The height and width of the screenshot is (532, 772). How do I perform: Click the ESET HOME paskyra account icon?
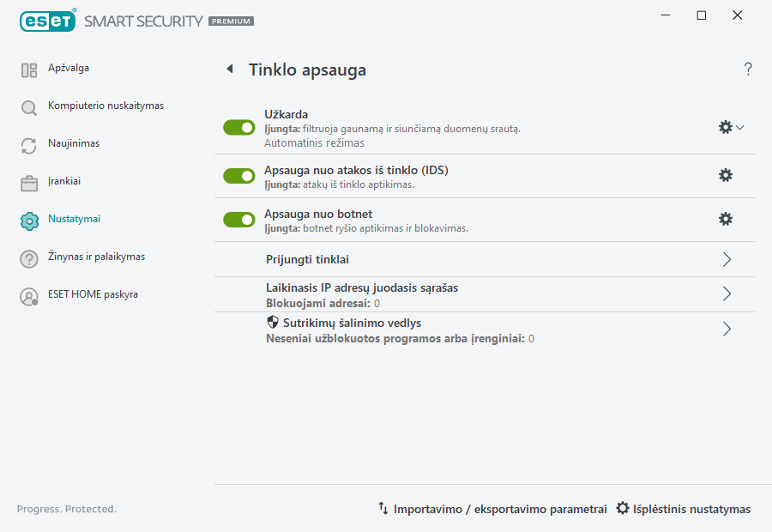[x=28, y=294]
